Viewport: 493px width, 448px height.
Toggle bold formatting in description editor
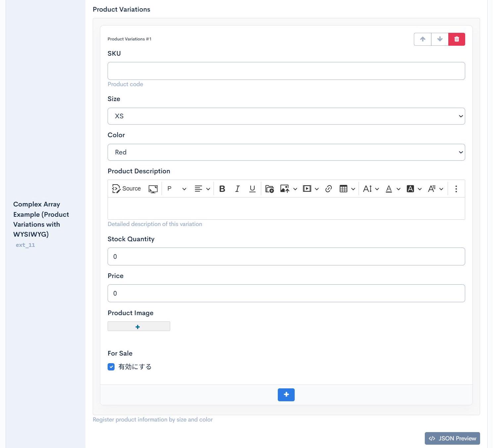222,189
